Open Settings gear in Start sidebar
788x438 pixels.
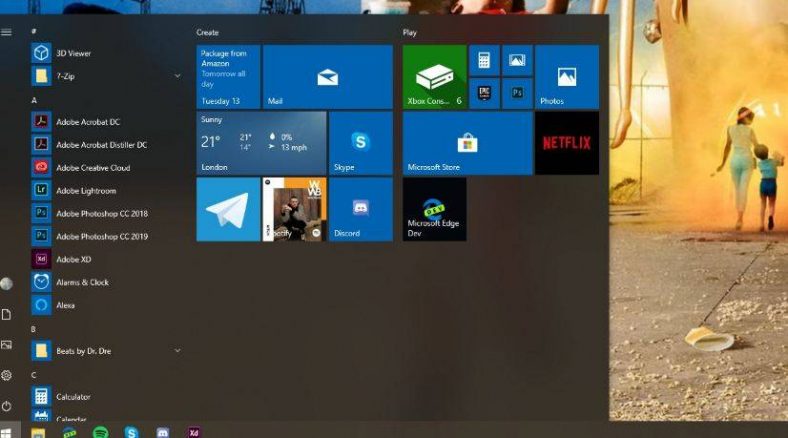[7, 375]
